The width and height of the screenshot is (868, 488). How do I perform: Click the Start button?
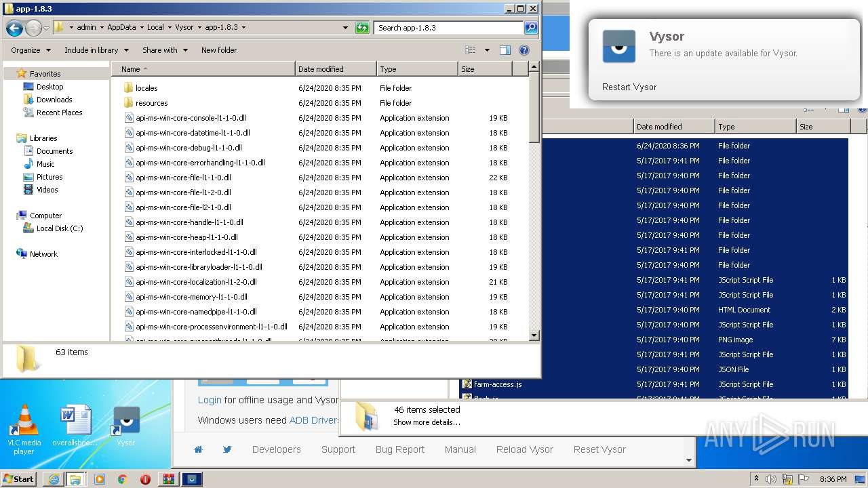[x=19, y=479]
